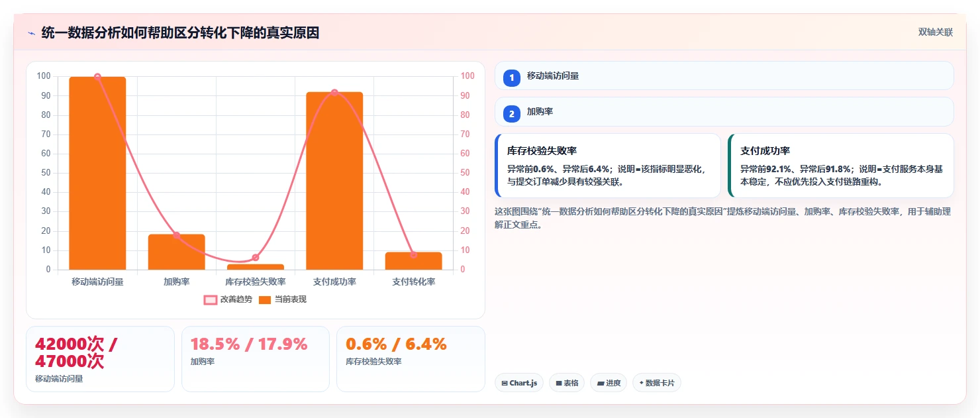
Task: Click the 数据卡片 tag
Action: [657, 383]
